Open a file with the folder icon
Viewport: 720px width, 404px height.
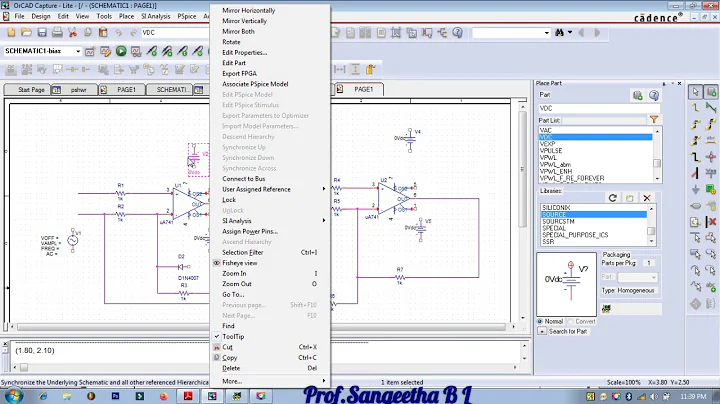point(27,33)
